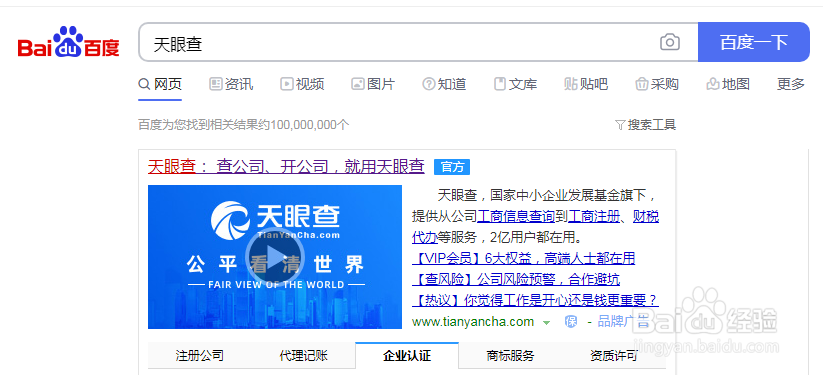Open the 财税代办 link
Screen dimensions: 823x375
(x=535, y=226)
